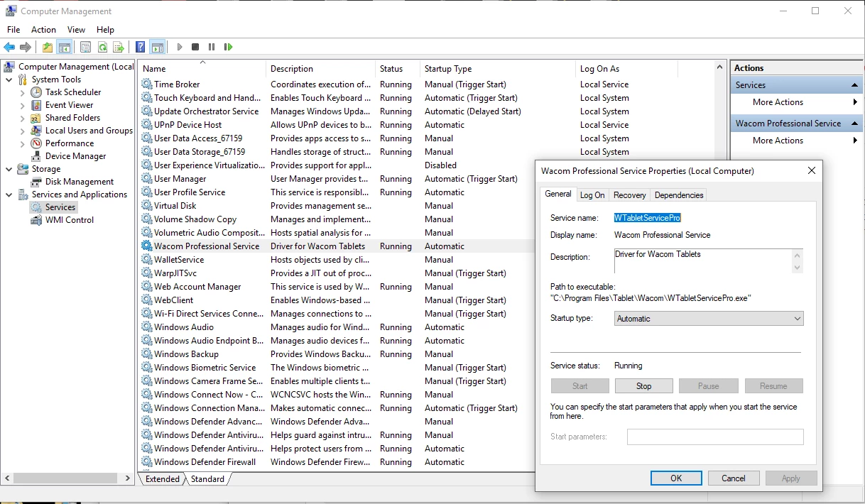The width and height of the screenshot is (865, 504).
Task: Open More Actions under Services
Action: [x=778, y=102]
